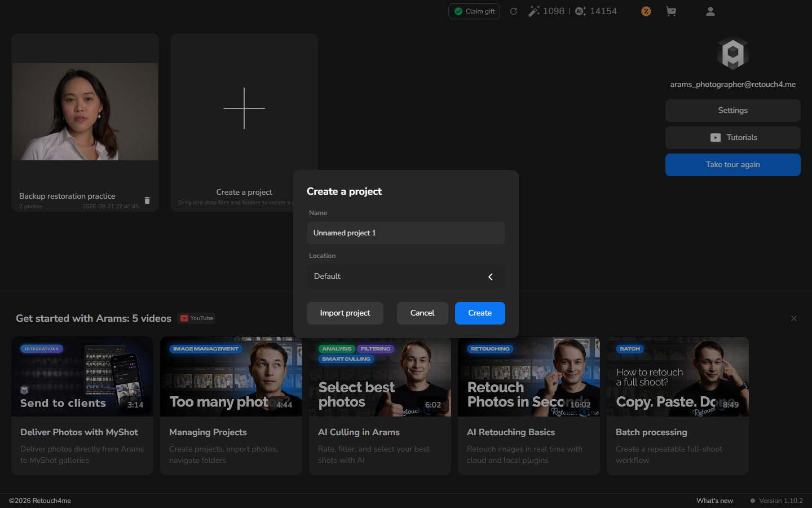Screen dimensions: 812x508
Task: Click the Deliver Photos with MyShot title
Action: coord(79,432)
